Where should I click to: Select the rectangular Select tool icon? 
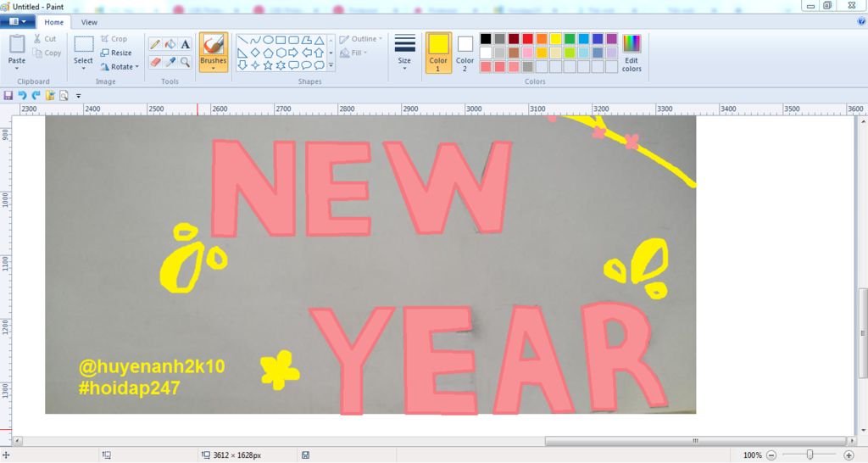point(84,44)
